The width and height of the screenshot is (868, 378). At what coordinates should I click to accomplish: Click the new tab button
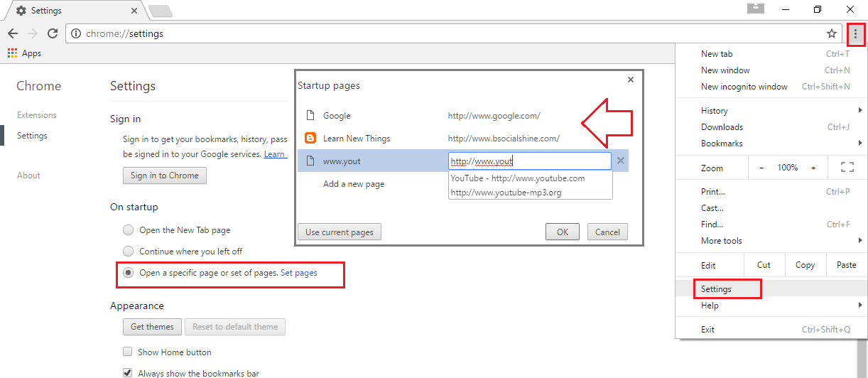(161, 11)
